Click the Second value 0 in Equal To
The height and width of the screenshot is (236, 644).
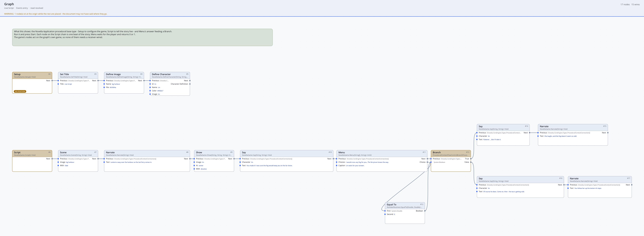[x=394, y=214]
